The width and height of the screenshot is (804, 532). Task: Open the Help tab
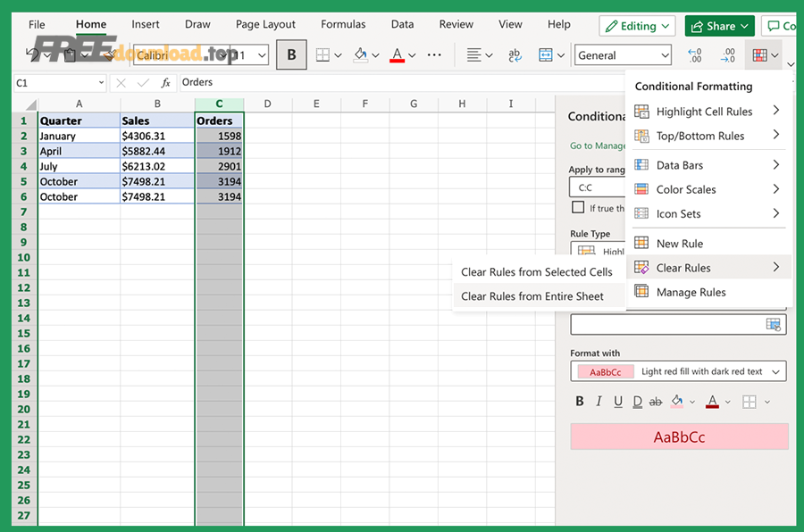558,24
